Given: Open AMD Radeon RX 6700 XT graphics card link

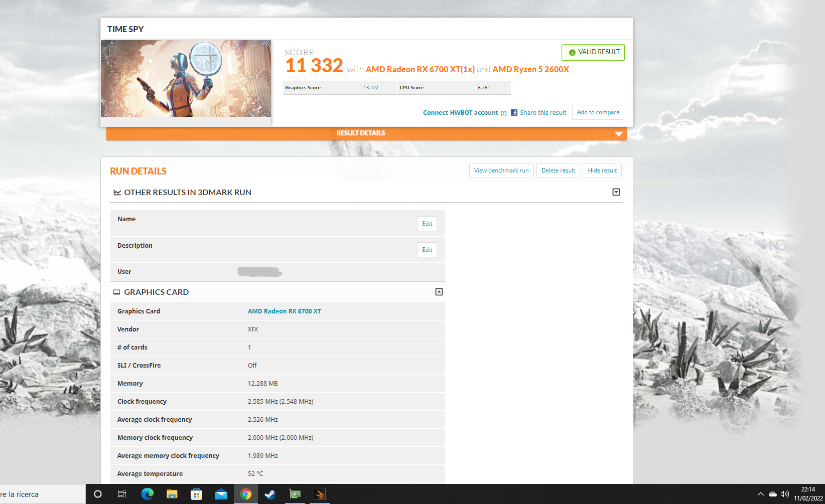Looking at the screenshot, I should pyautogui.click(x=284, y=311).
